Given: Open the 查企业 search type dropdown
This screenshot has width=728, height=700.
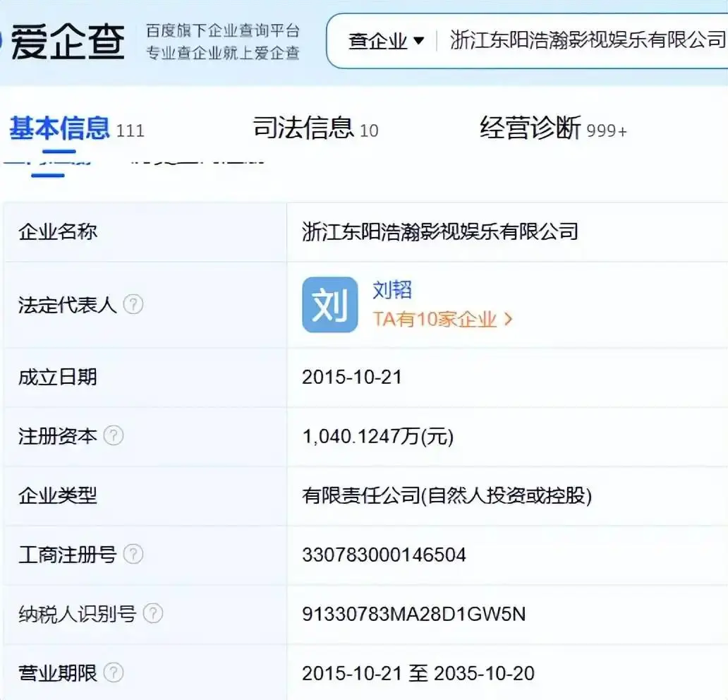Looking at the screenshot, I should coord(387,41).
